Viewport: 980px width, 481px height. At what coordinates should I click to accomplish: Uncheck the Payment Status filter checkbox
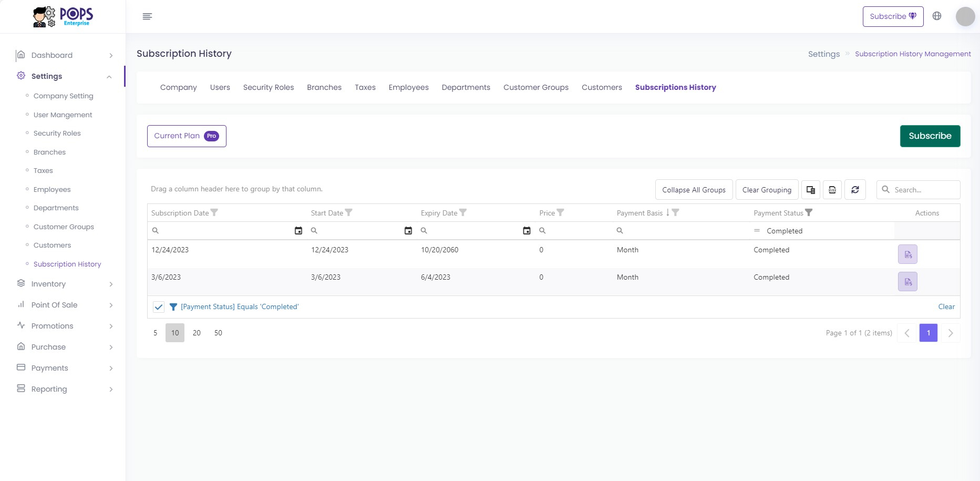click(159, 307)
